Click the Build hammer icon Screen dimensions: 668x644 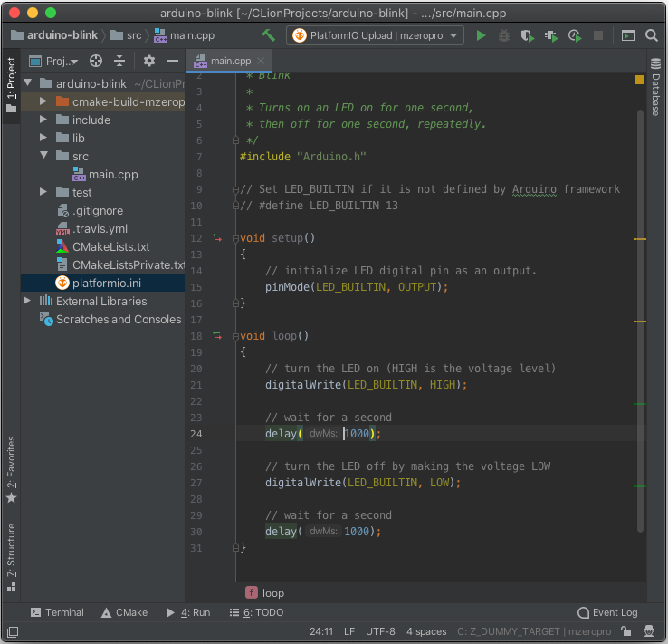coord(269,35)
